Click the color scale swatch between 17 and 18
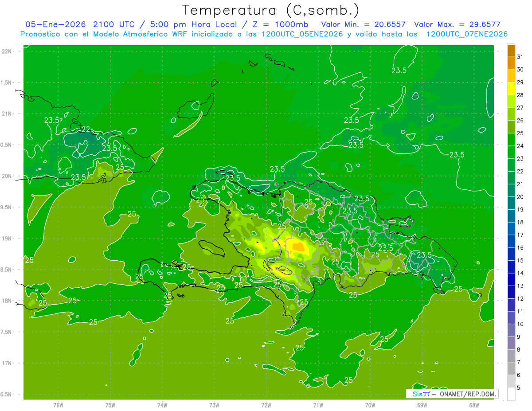 511,229
